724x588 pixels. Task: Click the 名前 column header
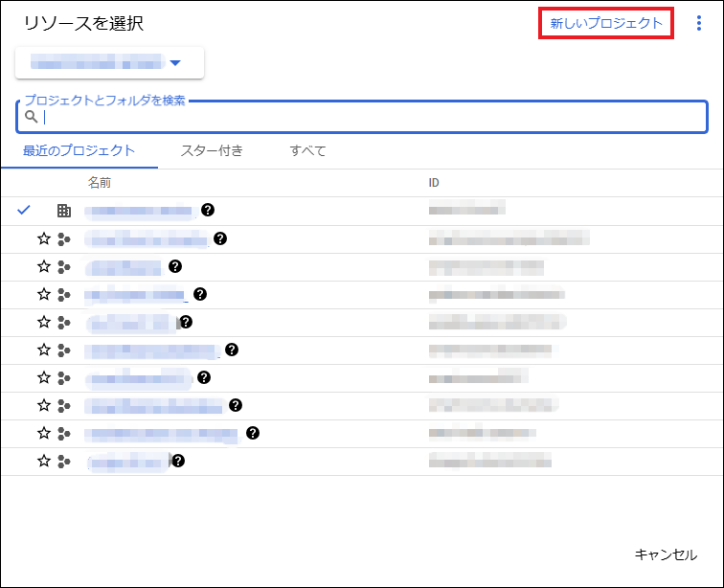(x=100, y=182)
